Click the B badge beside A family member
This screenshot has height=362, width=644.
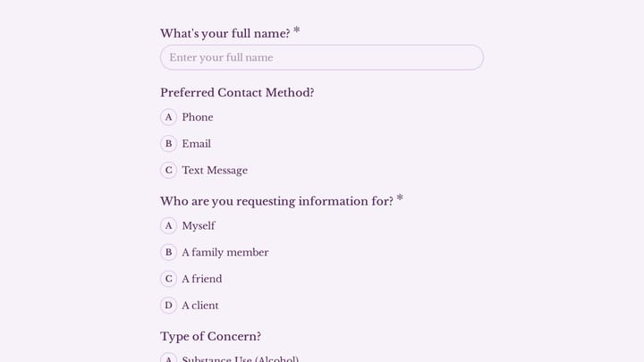[x=168, y=252]
